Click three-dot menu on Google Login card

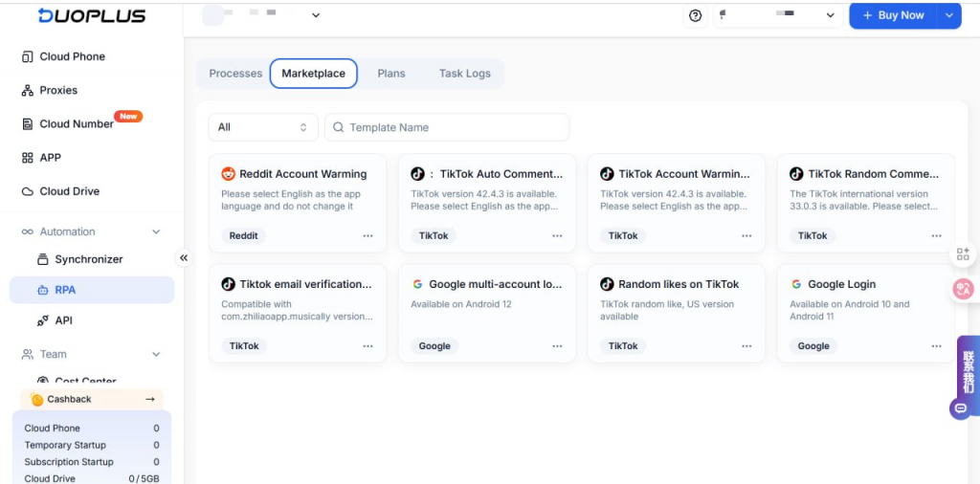pyautogui.click(x=937, y=346)
